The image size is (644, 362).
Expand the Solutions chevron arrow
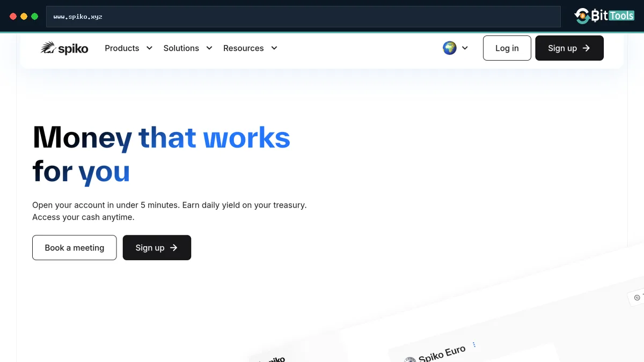(210, 48)
